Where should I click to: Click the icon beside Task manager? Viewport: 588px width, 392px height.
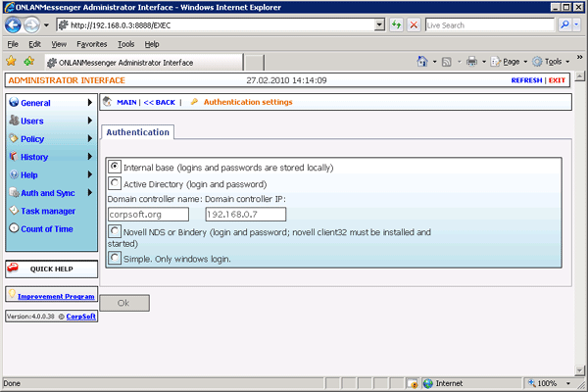[x=14, y=210]
